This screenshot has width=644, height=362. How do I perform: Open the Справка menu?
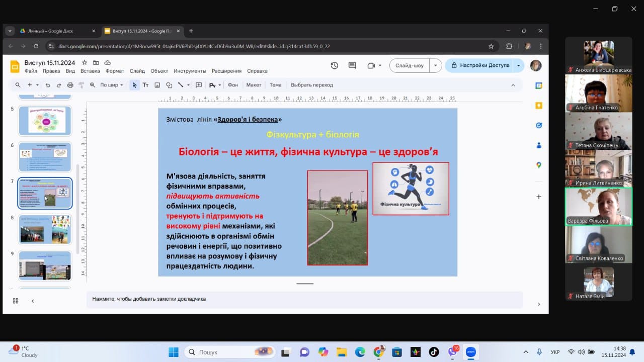(x=257, y=71)
